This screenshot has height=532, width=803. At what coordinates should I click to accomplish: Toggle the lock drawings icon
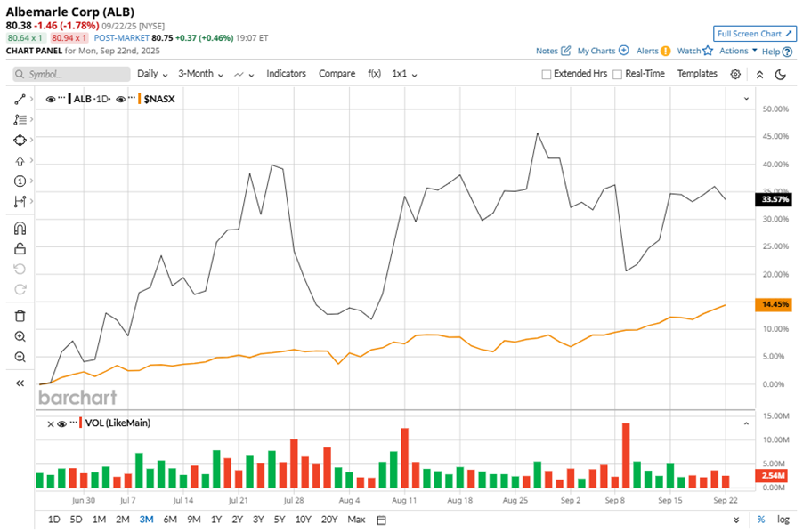20,248
